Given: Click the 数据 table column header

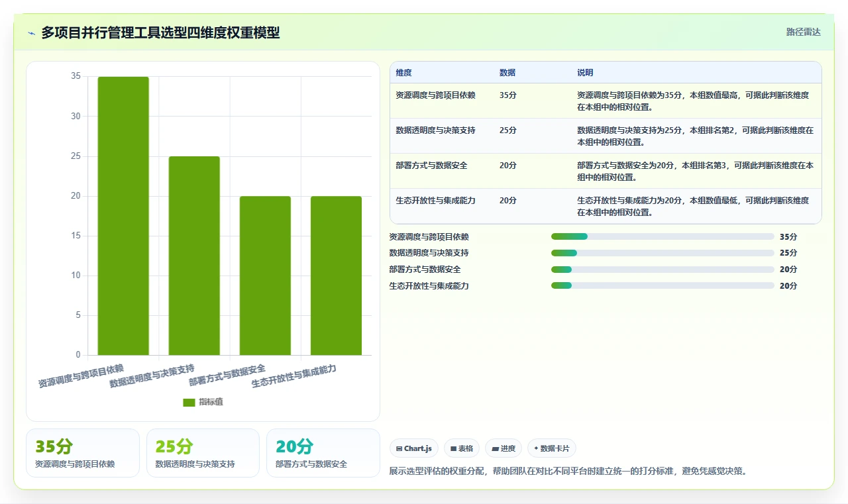Looking at the screenshot, I should pyautogui.click(x=507, y=73).
